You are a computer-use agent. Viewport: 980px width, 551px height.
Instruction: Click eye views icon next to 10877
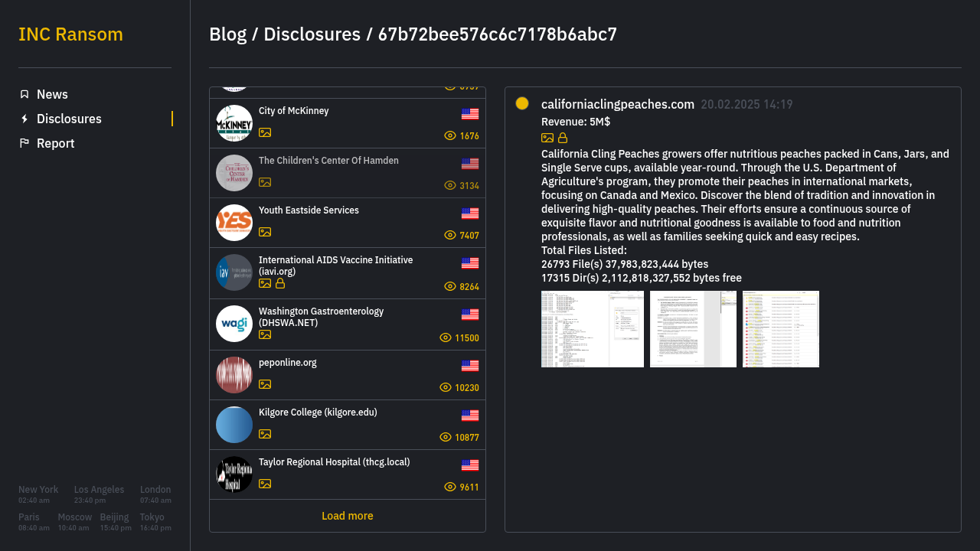tap(446, 437)
